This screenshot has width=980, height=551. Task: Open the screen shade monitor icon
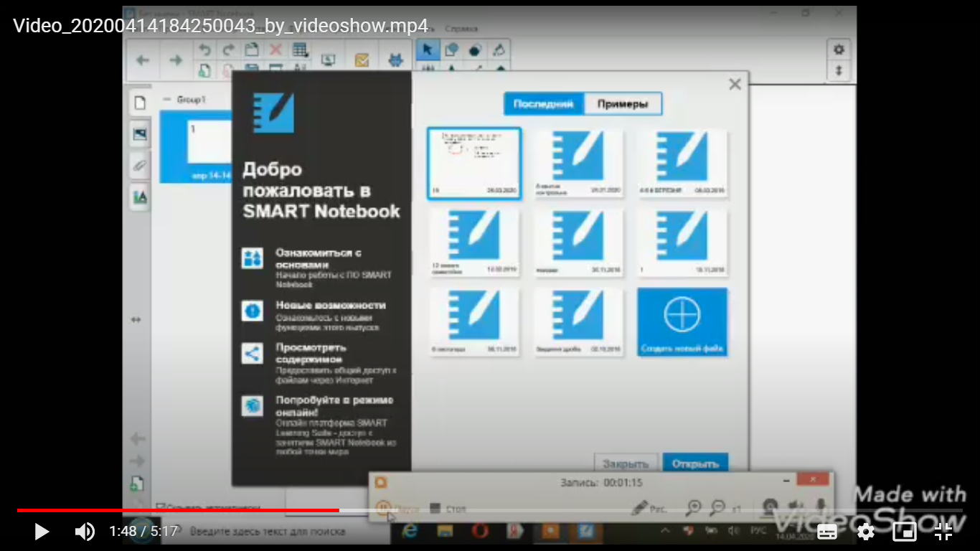coord(328,60)
